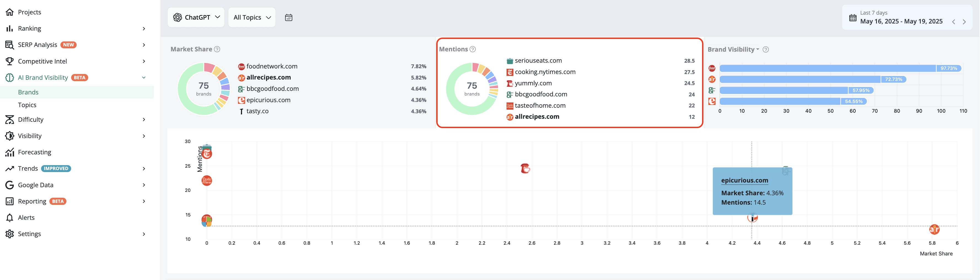Expand the SERP Analysis menu chevron
Viewport: 980px width, 280px height.
[144, 45]
